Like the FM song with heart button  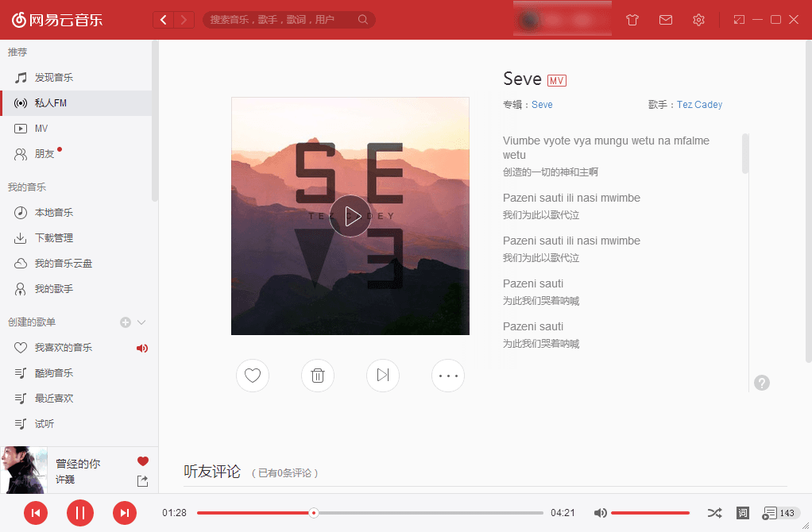pos(253,376)
